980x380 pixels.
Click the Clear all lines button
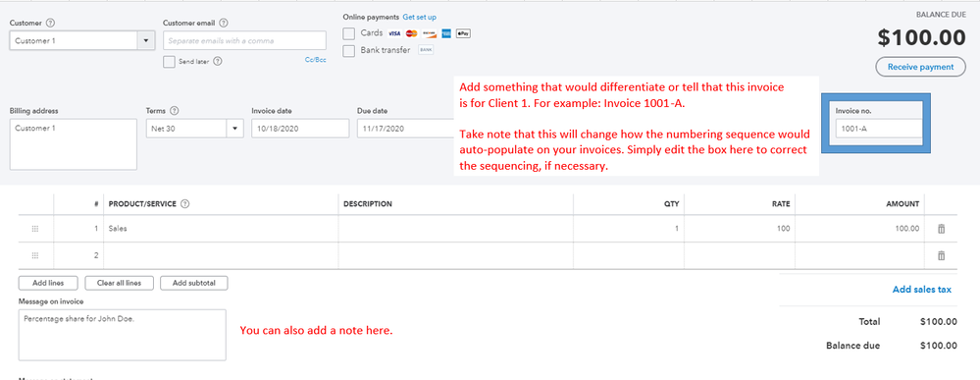click(120, 283)
